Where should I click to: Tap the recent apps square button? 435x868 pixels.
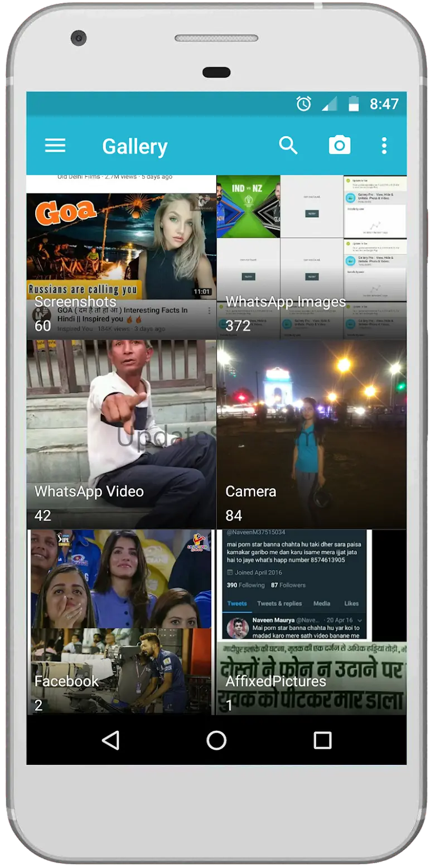click(x=322, y=740)
